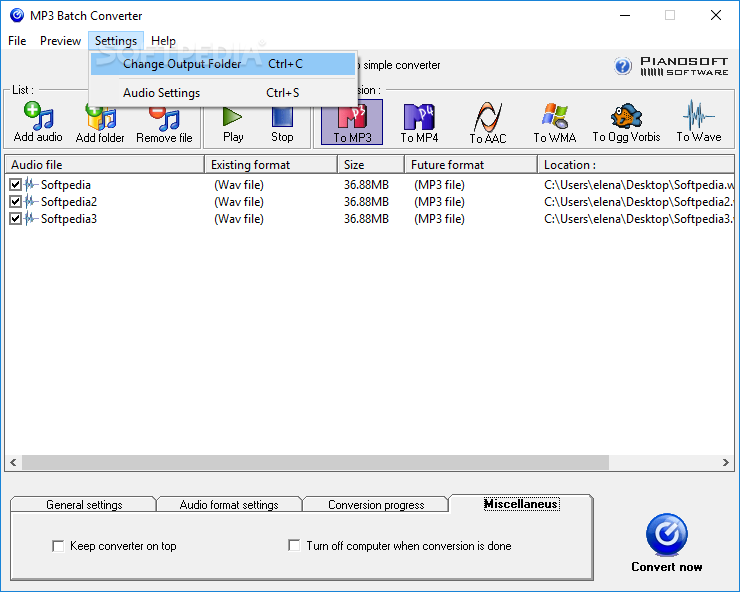
Task: Switch to Audio format settings tab
Action: pyautogui.click(x=229, y=505)
